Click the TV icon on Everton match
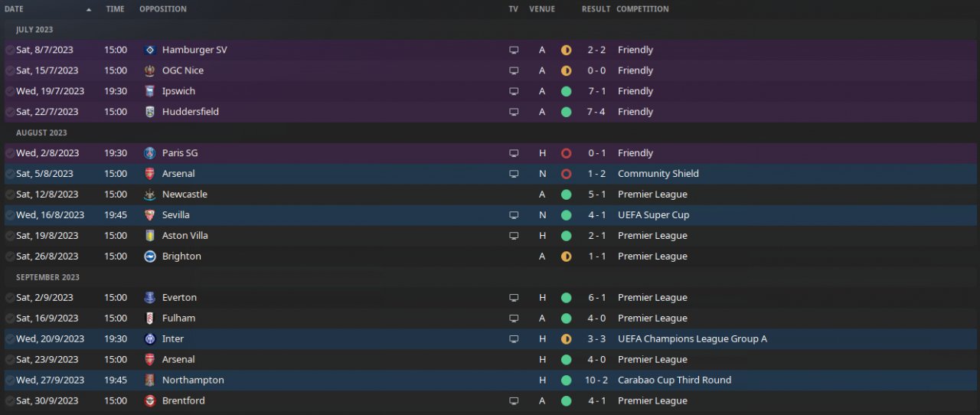 514,298
